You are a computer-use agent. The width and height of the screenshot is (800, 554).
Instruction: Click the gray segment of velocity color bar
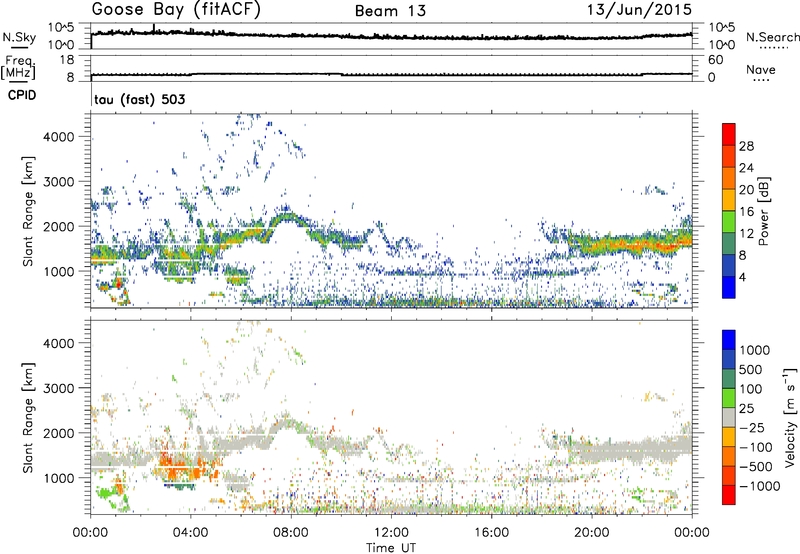click(729, 417)
